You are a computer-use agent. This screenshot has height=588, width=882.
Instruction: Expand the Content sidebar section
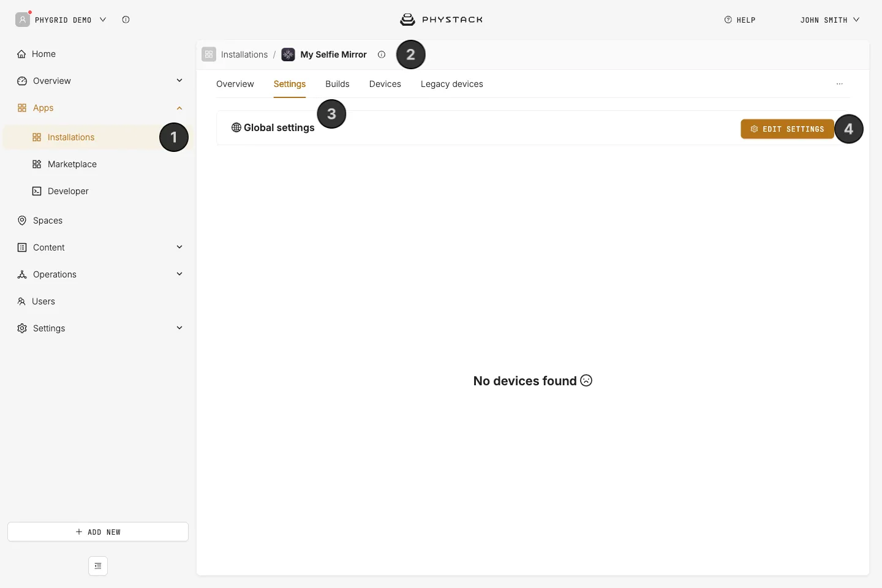coord(179,247)
